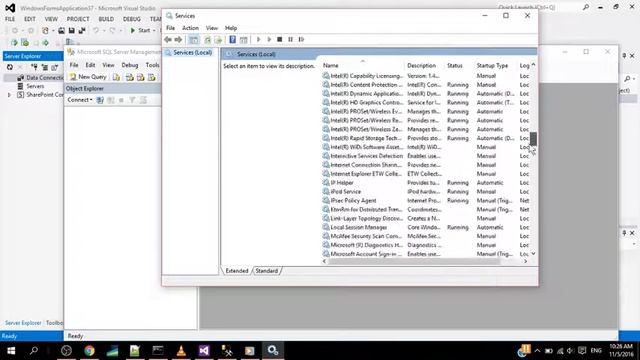640x360 pixels.
Task: Select Services (Local) tree node
Action: [192, 53]
